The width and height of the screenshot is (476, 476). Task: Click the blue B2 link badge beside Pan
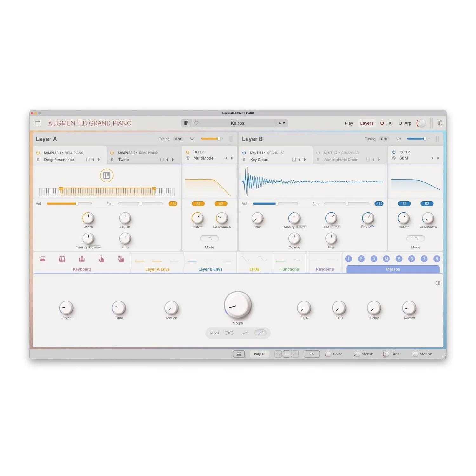pyautogui.click(x=379, y=204)
